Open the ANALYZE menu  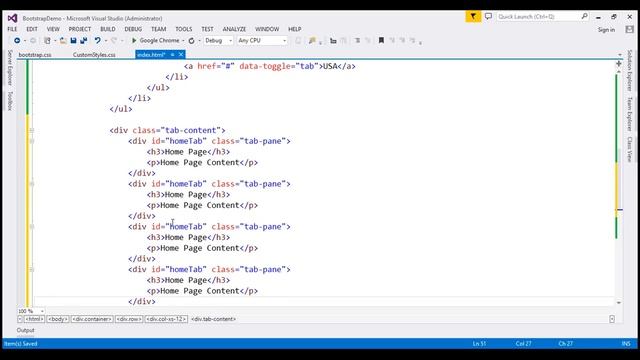(234, 29)
